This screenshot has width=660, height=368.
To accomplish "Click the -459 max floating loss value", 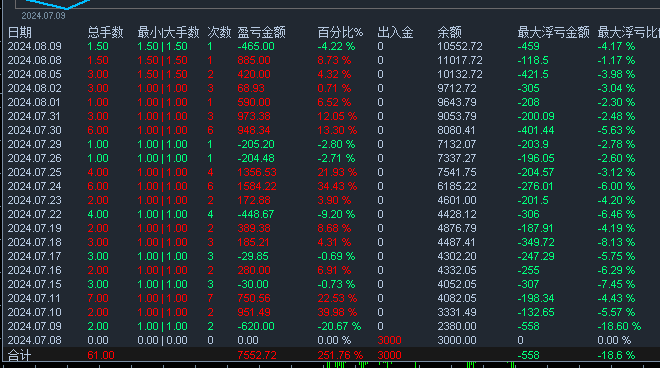I will tap(529, 46).
